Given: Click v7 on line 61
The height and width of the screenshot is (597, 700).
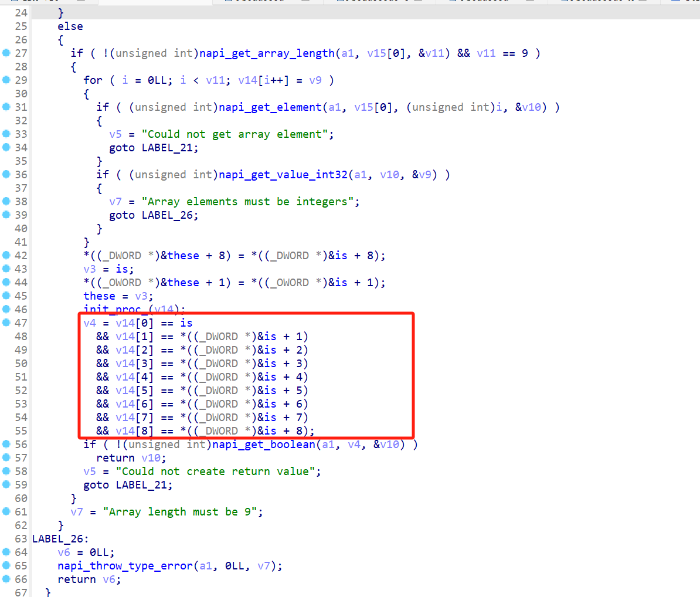Looking at the screenshot, I should [77, 512].
